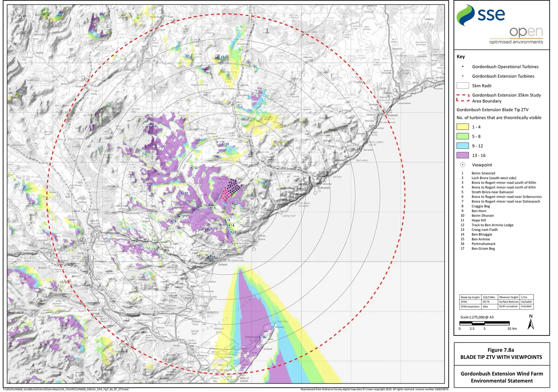The image size is (558, 392).
Task: Click 'Beinn Dhorain' in viewpoint list
Action: pos(482,216)
